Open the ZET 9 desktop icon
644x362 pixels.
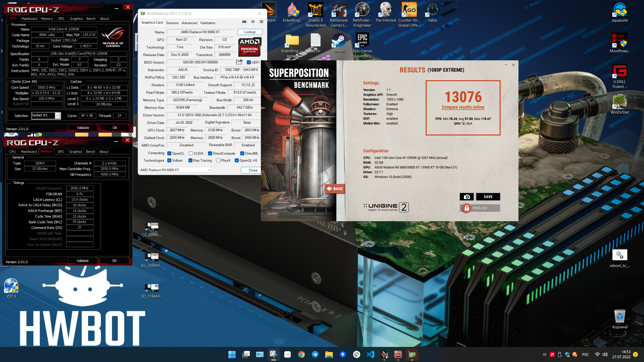pos(11,288)
